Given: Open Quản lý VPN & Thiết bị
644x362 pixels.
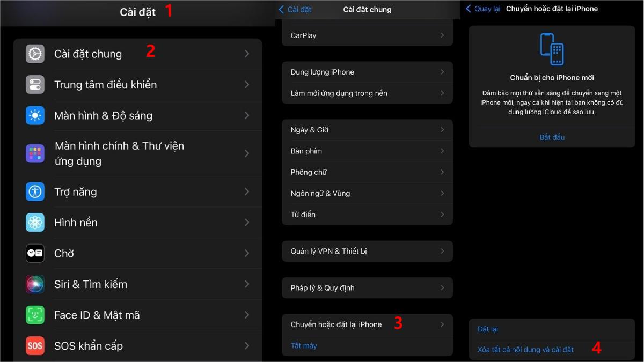Looking at the screenshot, I should point(367,251).
